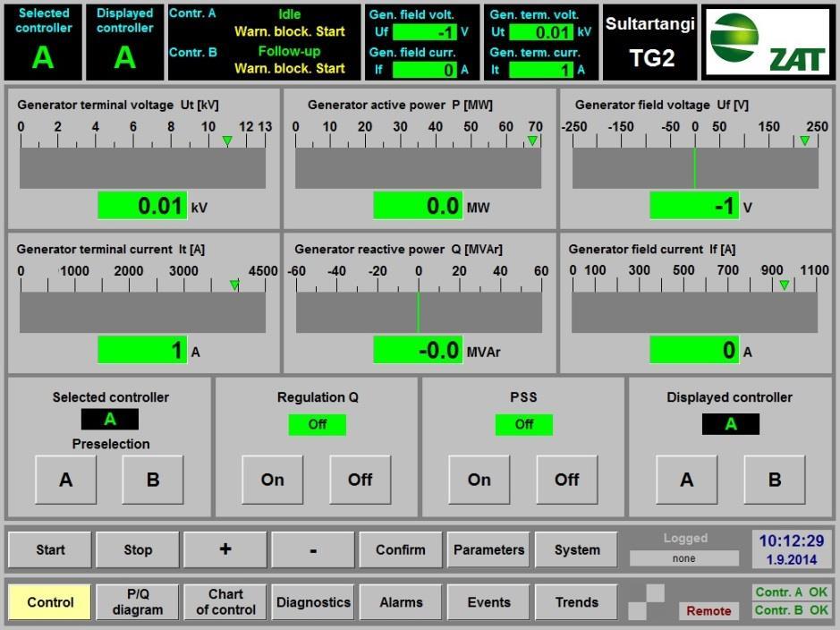Click Contr. B Follow-up status text
The width and height of the screenshot is (840, 630).
[x=289, y=51]
